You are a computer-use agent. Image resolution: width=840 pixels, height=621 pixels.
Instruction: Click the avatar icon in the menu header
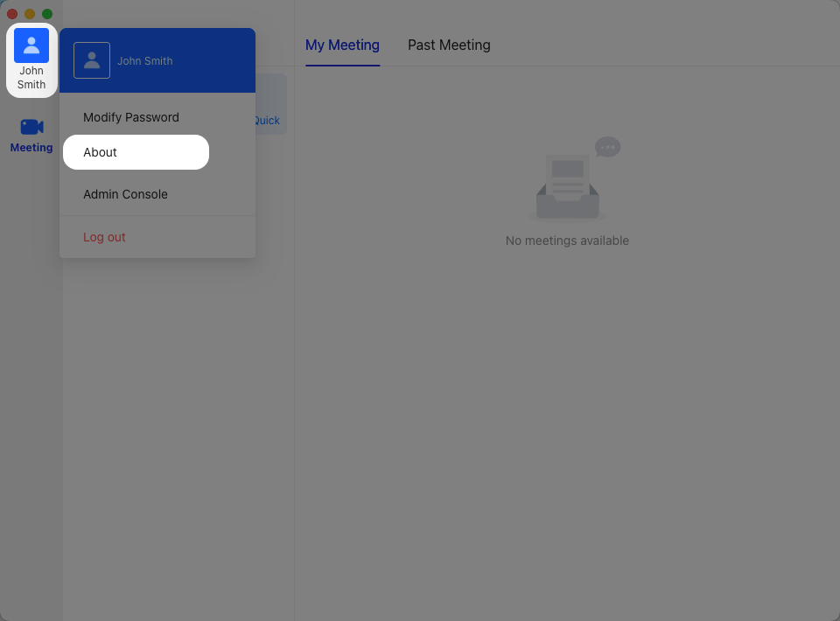coord(92,59)
